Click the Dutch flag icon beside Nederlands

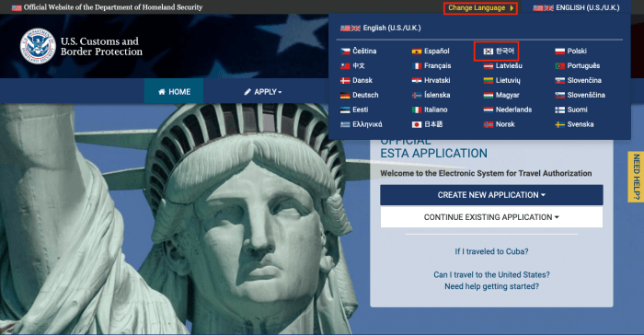[488, 110]
